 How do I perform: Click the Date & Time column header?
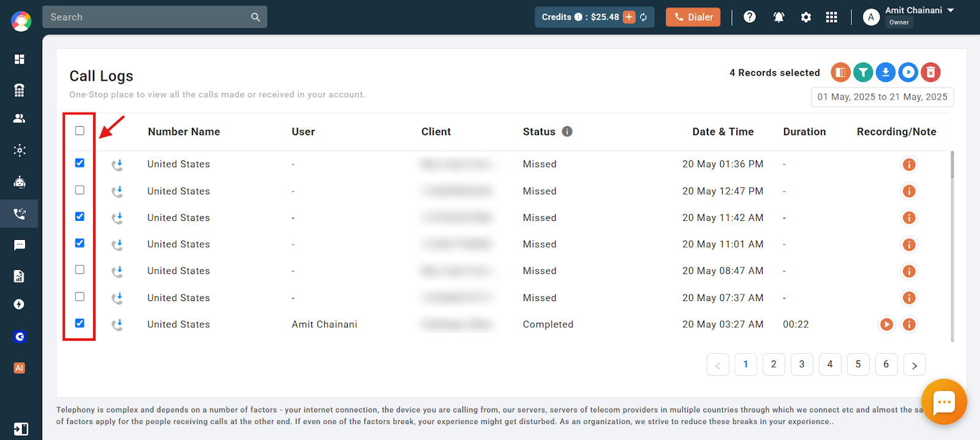point(723,132)
